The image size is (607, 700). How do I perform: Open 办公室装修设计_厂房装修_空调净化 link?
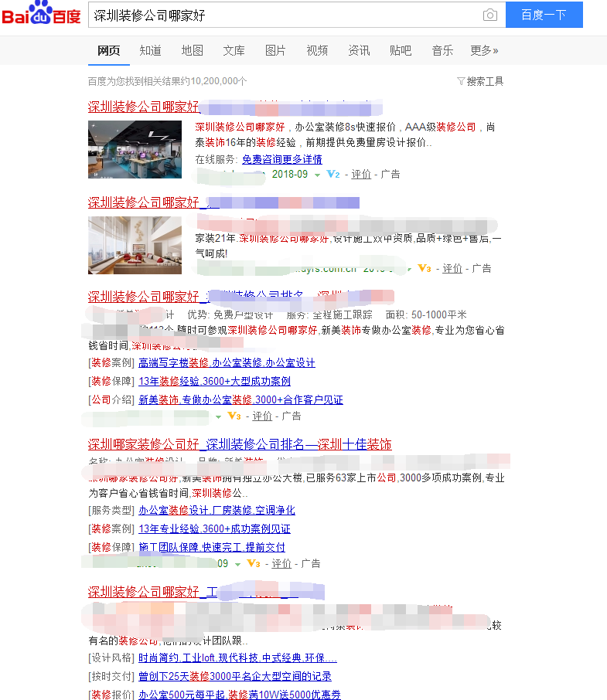click(x=217, y=510)
